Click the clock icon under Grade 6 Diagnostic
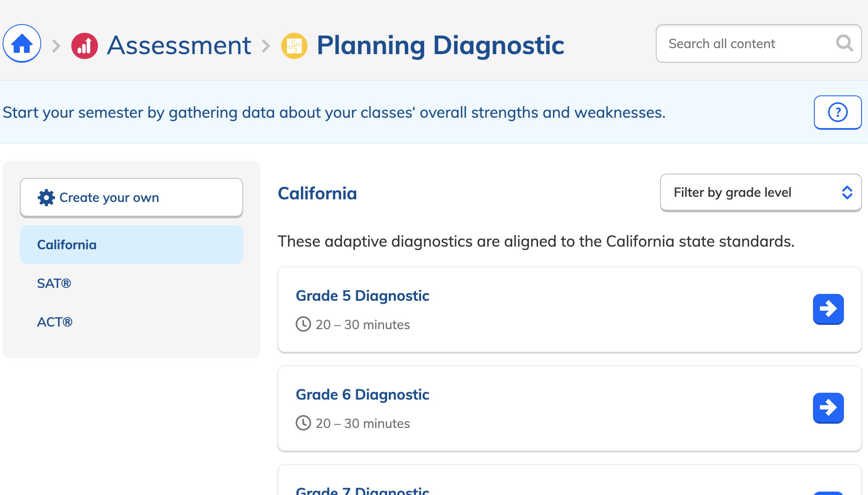Screen dimensions: 868x495 click(303, 423)
